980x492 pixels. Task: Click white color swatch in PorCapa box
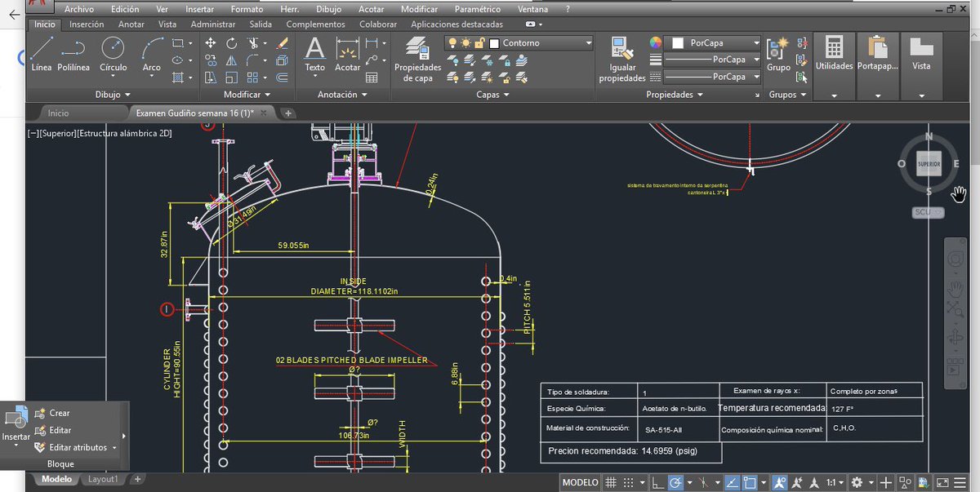pos(678,42)
